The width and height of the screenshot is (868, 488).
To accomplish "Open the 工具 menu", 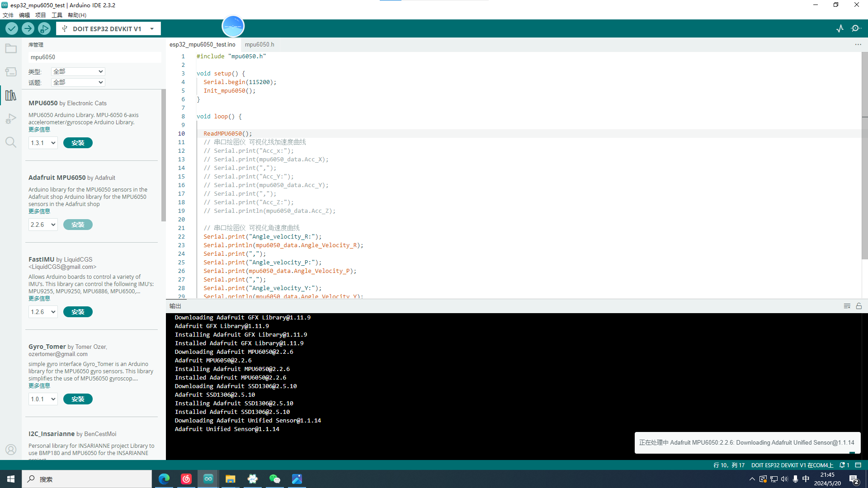I will (57, 15).
